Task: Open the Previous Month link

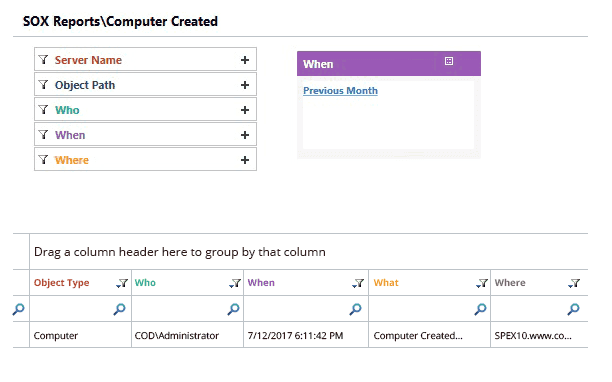Action: (340, 91)
